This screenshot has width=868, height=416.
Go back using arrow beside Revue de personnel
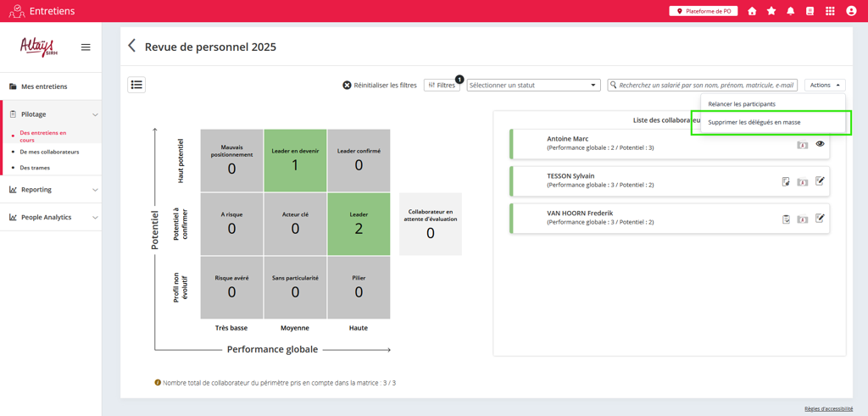[x=132, y=47]
